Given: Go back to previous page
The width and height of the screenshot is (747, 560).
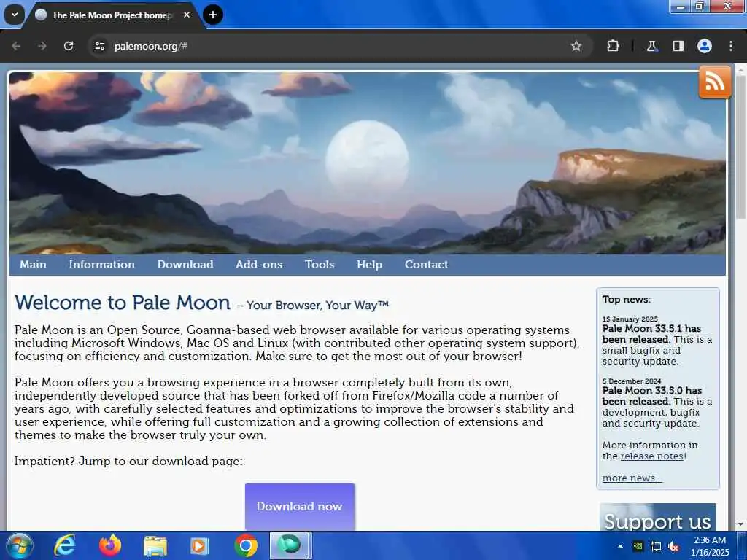Looking at the screenshot, I should pos(16,46).
